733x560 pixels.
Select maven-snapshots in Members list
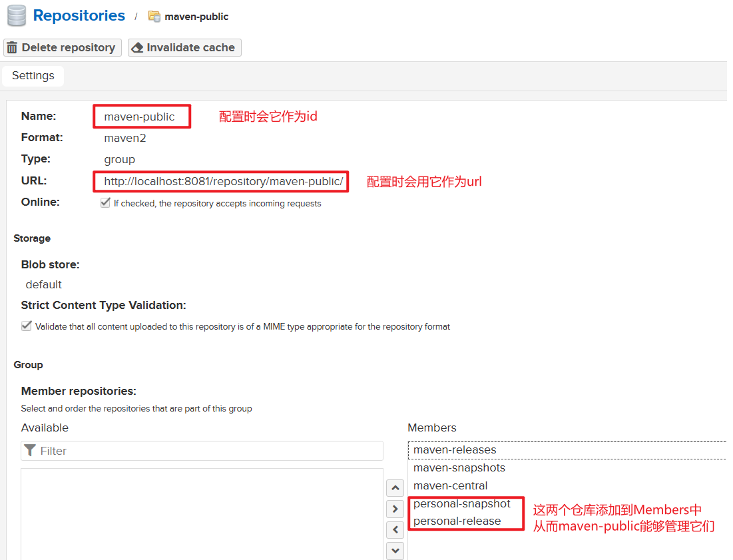tap(567, 468)
